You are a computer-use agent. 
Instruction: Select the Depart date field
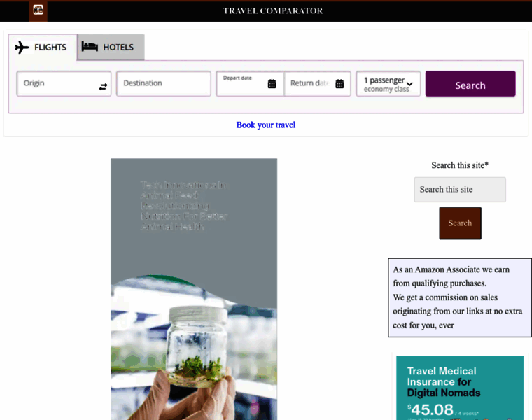[x=250, y=83]
